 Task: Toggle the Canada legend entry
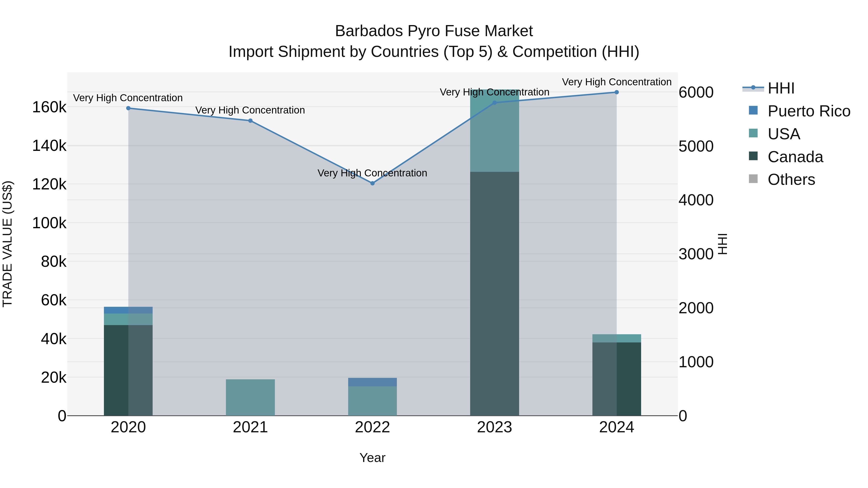point(786,157)
